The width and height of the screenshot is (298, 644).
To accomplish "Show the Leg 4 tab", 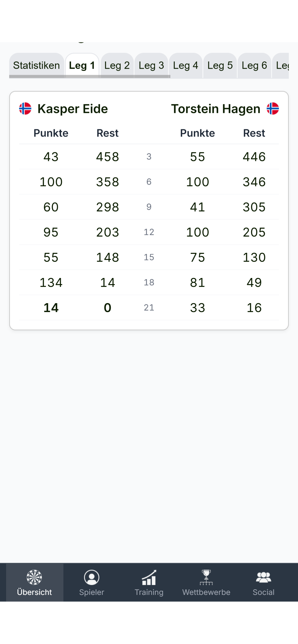I will pos(186,66).
